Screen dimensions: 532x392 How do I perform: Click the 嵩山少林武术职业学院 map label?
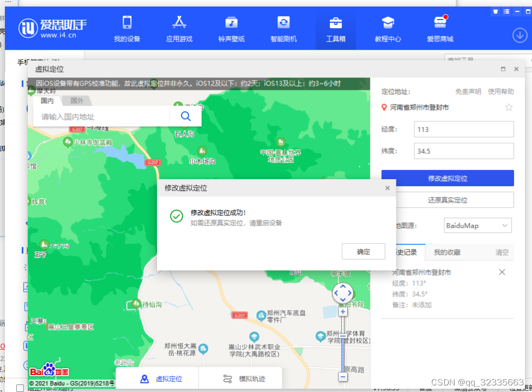[254, 350]
